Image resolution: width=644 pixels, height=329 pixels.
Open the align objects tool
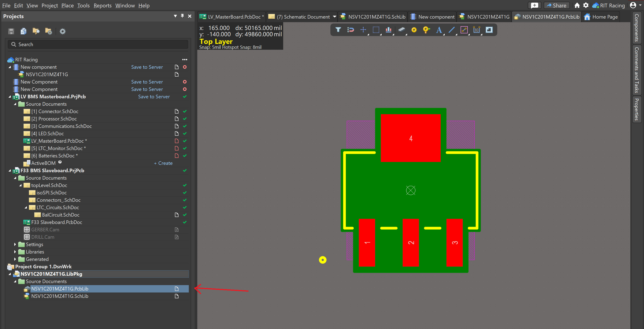pyautogui.click(x=388, y=30)
